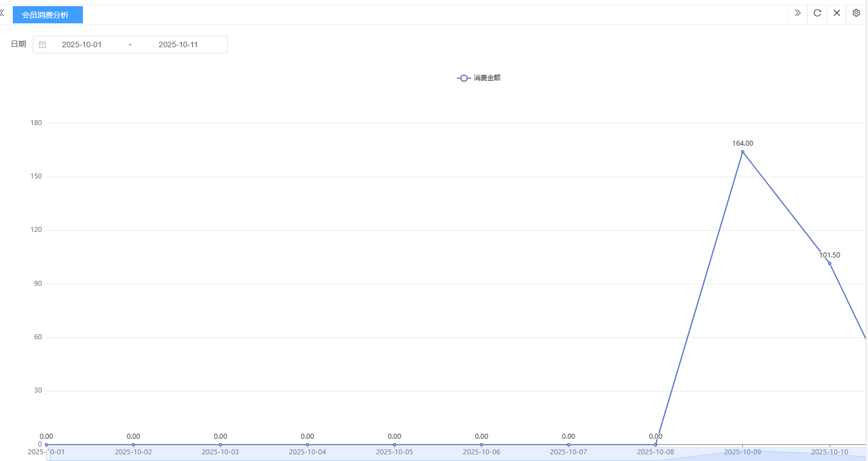Click the start date field 2025-10-01
Image resolution: width=868 pixels, height=461 pixels.
(82, 45)
